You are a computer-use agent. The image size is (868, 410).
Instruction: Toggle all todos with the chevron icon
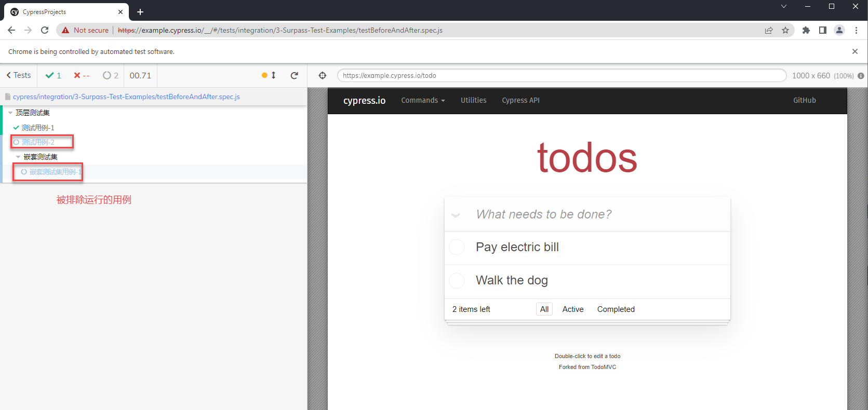tap(456, 214)
